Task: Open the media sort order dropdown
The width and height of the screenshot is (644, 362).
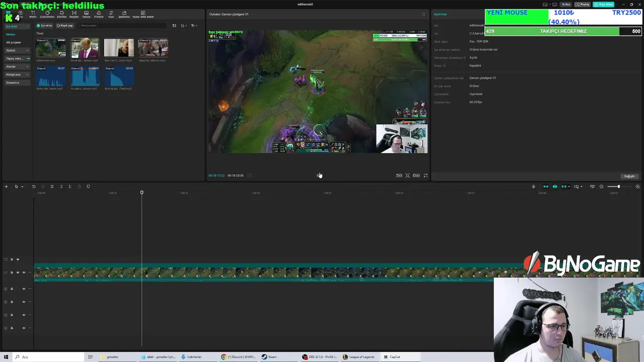Action: 184,26
